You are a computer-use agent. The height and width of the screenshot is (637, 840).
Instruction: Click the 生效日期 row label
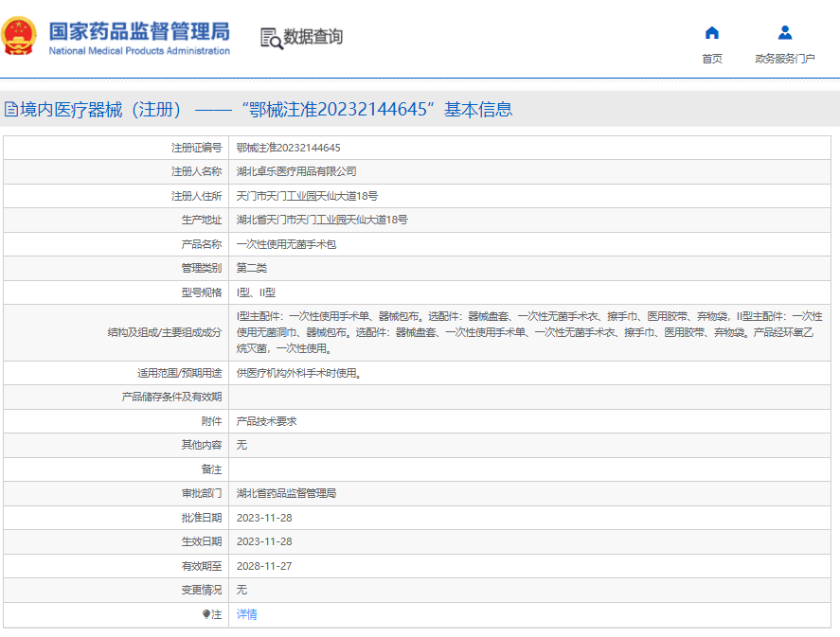202,541
